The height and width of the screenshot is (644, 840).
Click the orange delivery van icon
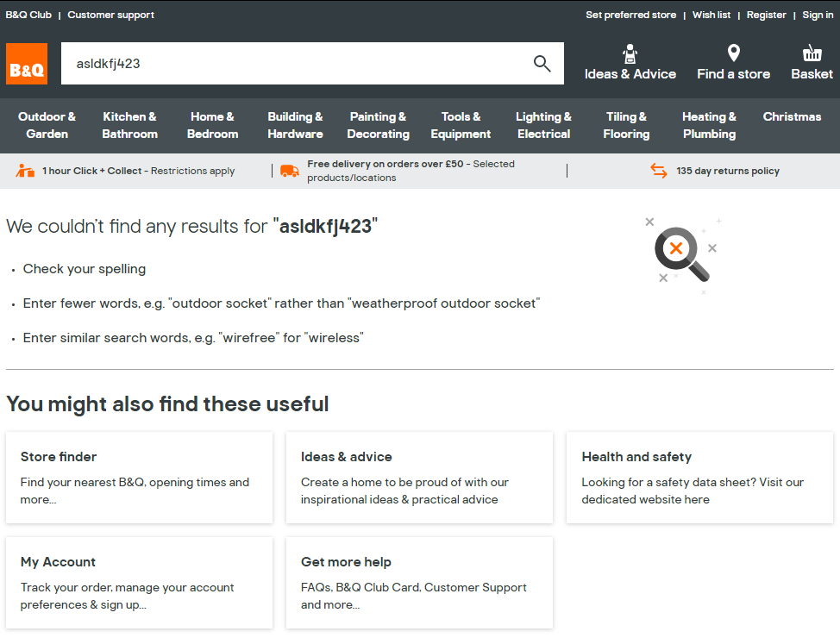point(290,171)
